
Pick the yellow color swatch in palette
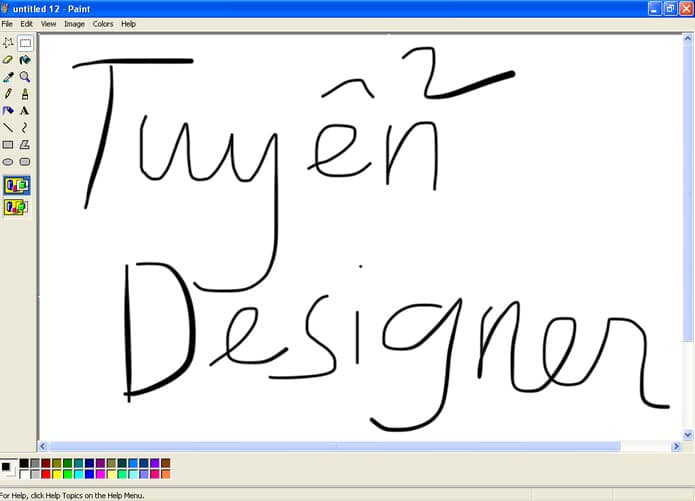(x=57, y=474)
